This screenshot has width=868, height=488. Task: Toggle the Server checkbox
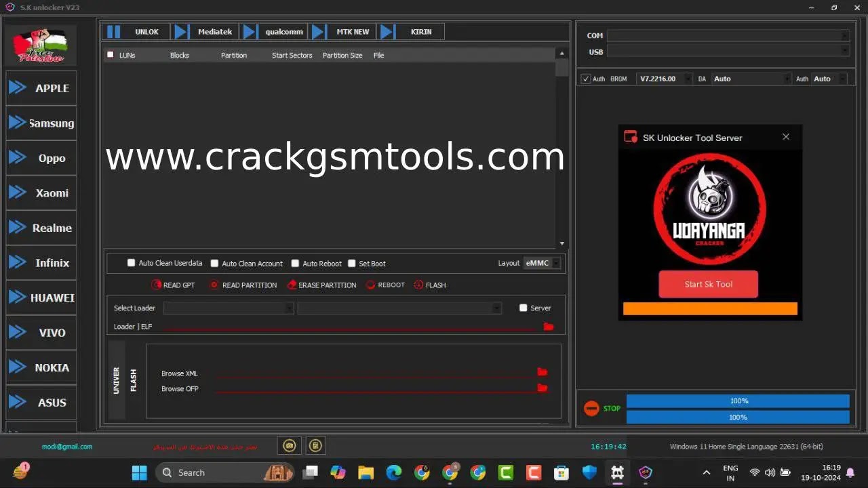click(x=523, y=308)
